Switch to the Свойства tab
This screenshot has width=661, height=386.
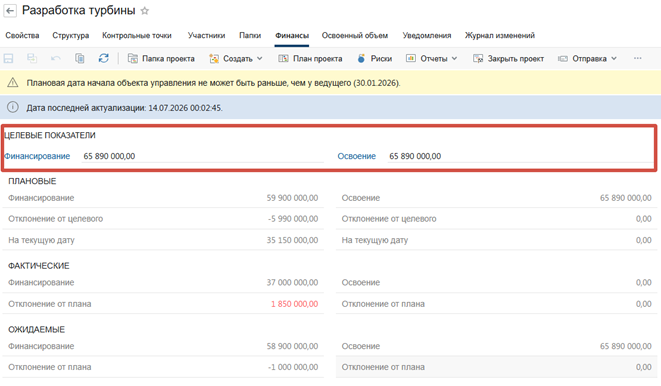pos(22,35)
